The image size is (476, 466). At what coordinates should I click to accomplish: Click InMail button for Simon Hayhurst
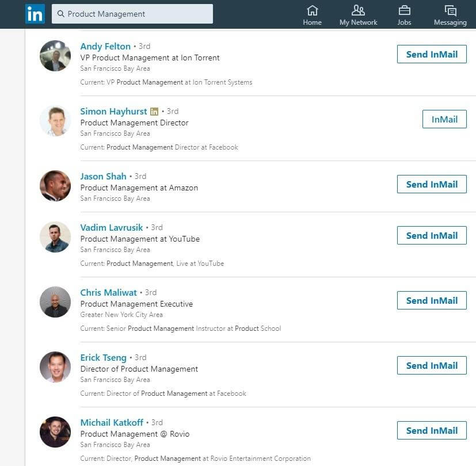[444, 119]
